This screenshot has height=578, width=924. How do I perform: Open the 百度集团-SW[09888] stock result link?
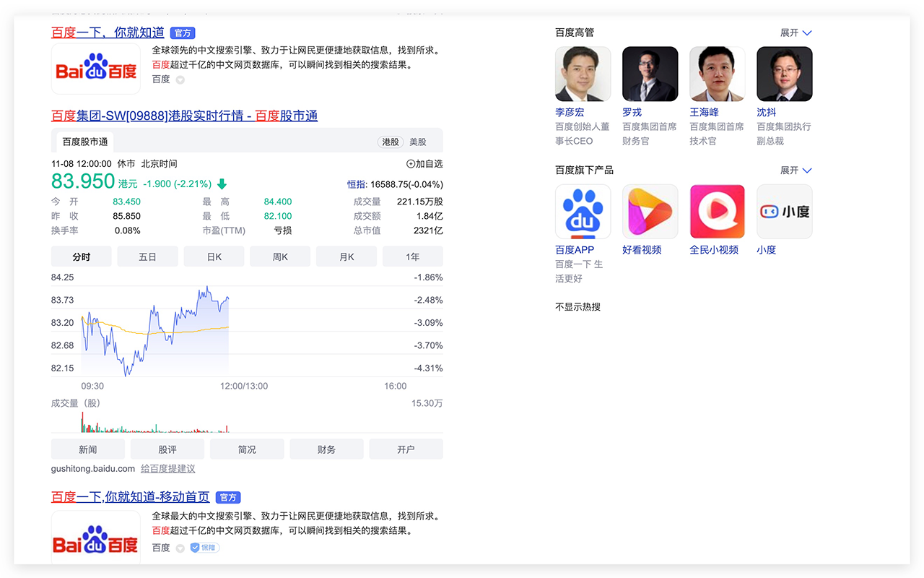(184, 116)
